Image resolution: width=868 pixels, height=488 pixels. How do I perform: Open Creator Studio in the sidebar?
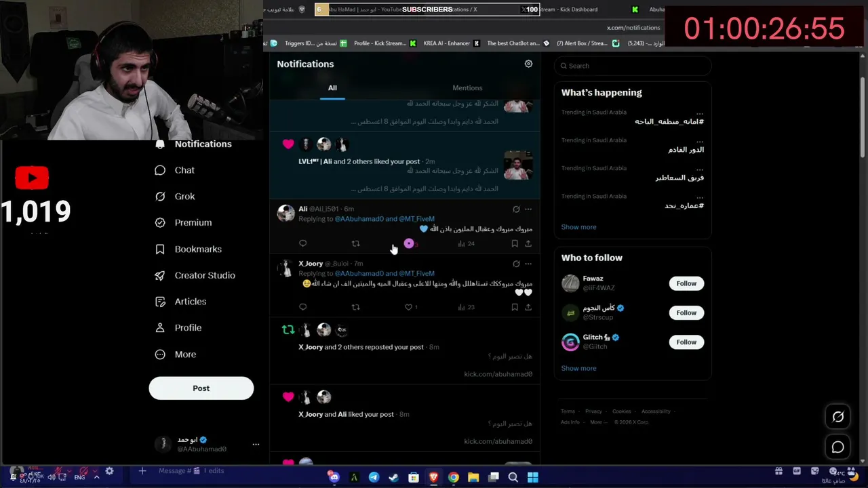pyautogui.click(x=195, y=275)
